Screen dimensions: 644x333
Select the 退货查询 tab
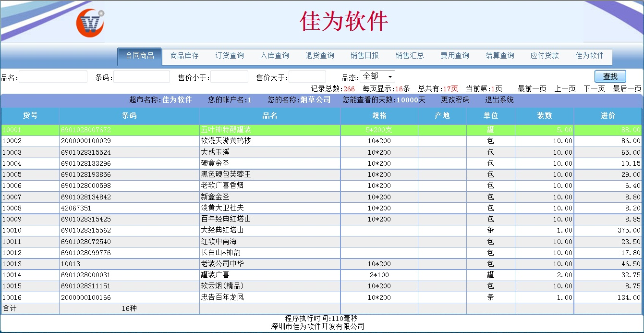(320, 56)
